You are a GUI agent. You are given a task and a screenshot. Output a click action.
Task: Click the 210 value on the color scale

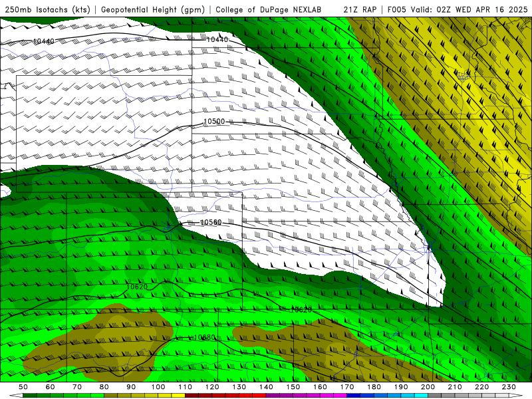455,387
